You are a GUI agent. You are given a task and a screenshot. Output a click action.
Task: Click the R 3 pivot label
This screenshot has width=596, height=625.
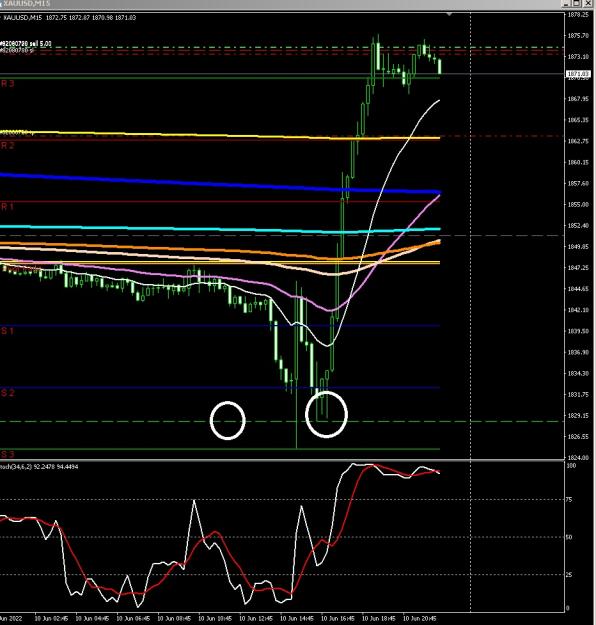[x=8, y=84]
